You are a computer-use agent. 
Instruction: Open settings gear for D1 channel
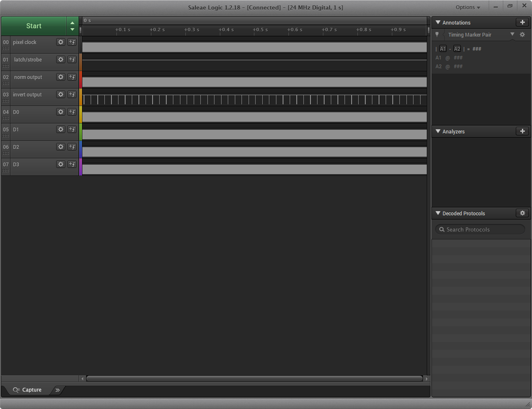click(61, 129)
